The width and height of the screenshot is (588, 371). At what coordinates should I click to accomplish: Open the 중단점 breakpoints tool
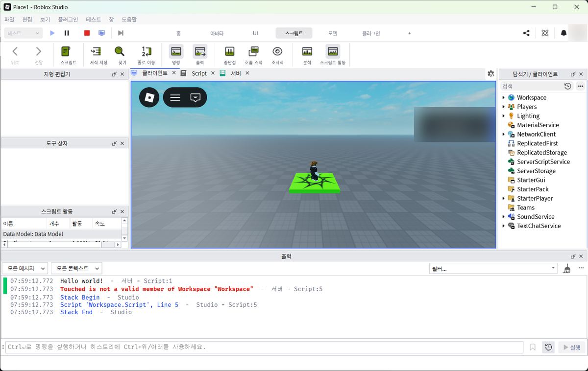point(229,55)
